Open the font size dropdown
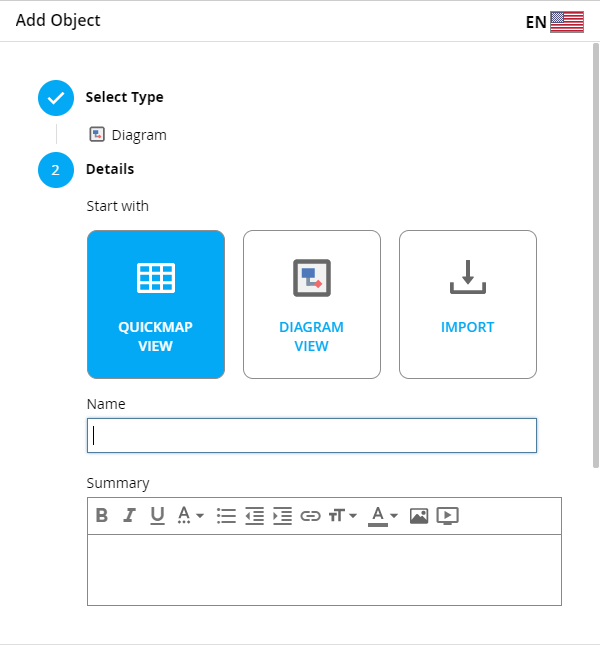The image size is (600, 651). tap(343, 516)
